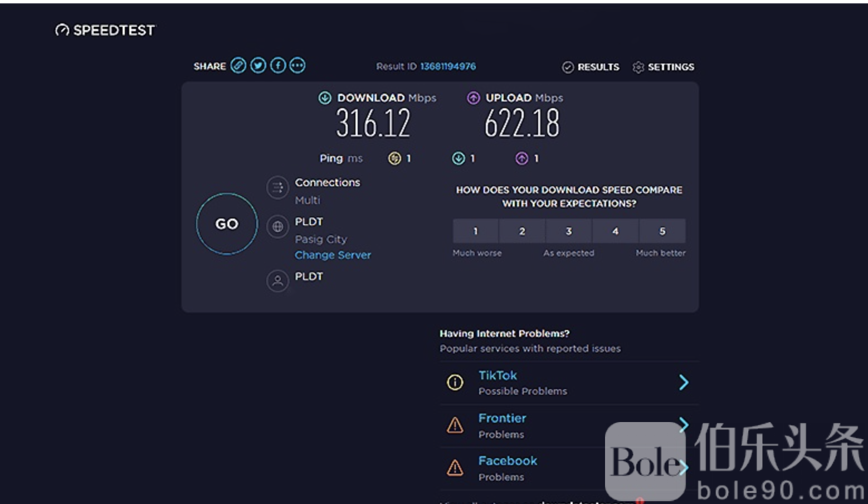Viewport: 868px width, 504px height.
Task: Open more sharing options icon
Action: pos(298,66)
